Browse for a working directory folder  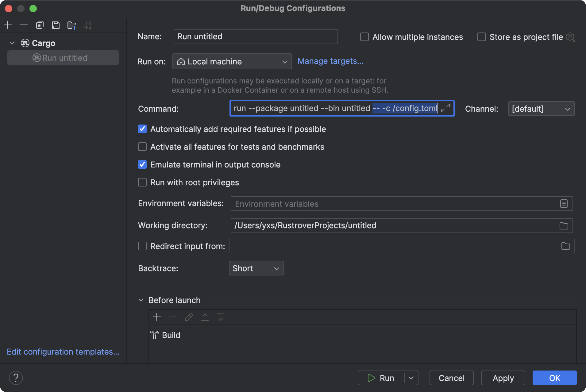(x=564, y=226)
